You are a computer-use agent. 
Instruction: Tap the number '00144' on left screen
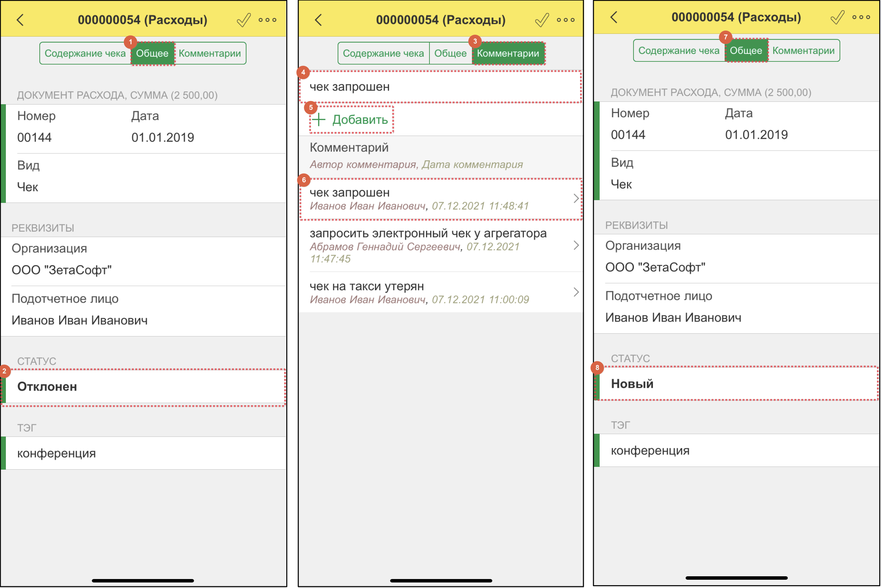click(x=35, y=138)
